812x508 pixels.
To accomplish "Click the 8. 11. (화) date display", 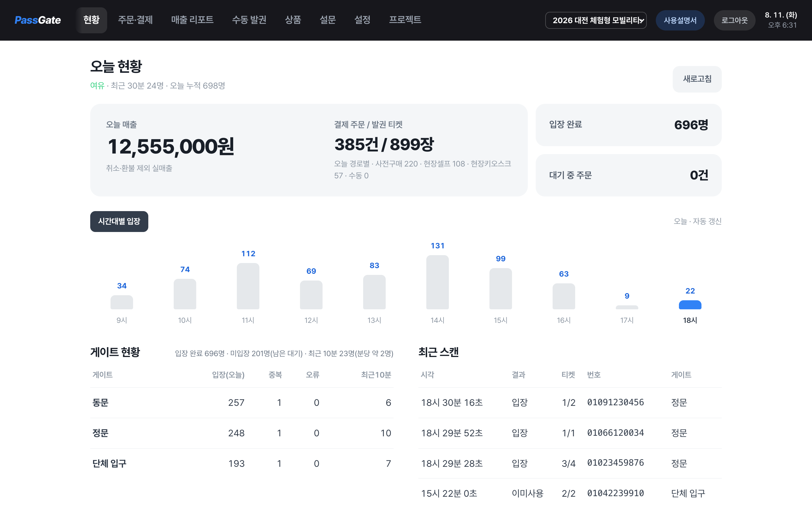I will [x=781, y=15].
